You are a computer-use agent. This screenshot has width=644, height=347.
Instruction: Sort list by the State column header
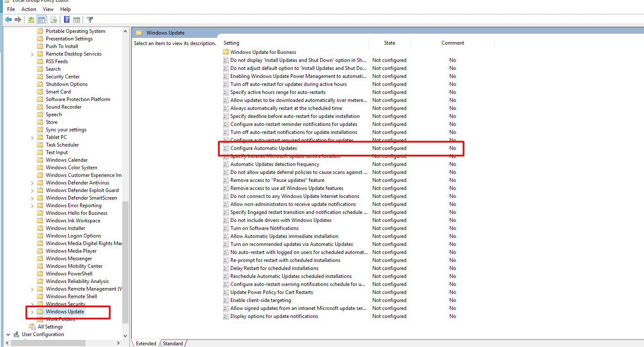tap(389, 43)
